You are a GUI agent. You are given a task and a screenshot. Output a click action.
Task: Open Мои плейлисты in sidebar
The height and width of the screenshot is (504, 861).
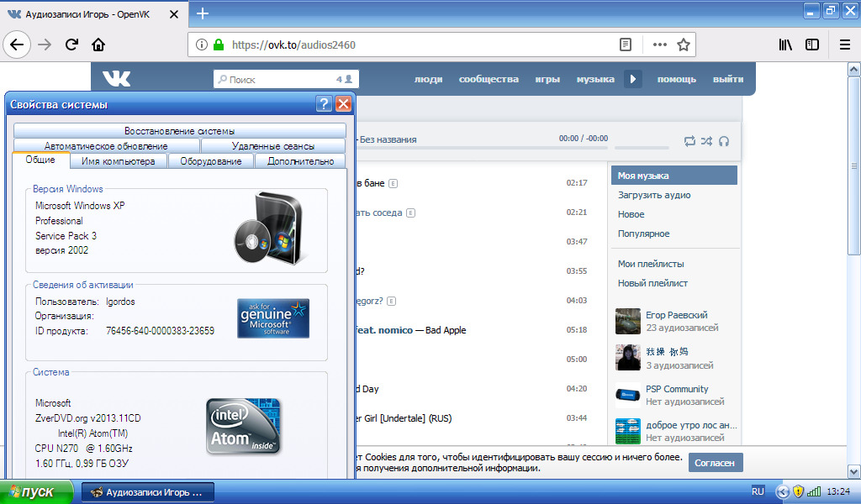point(651,264)
